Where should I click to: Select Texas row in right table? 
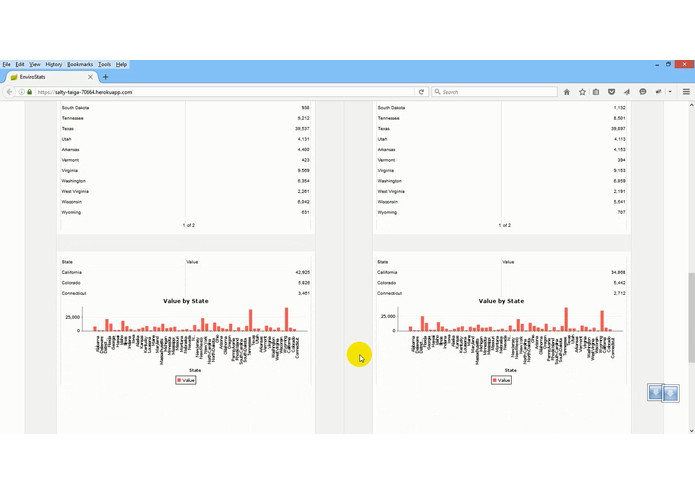tap(501, 128)
